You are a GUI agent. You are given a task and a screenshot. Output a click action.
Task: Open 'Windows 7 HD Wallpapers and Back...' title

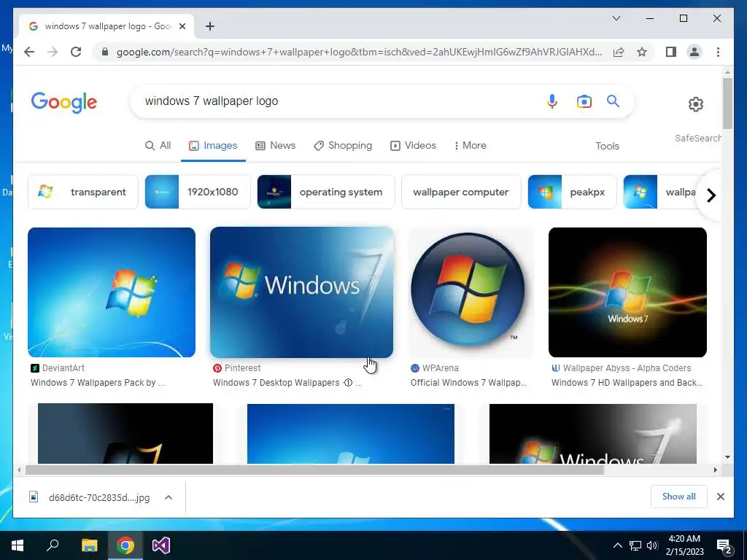(x=627, y=383)
